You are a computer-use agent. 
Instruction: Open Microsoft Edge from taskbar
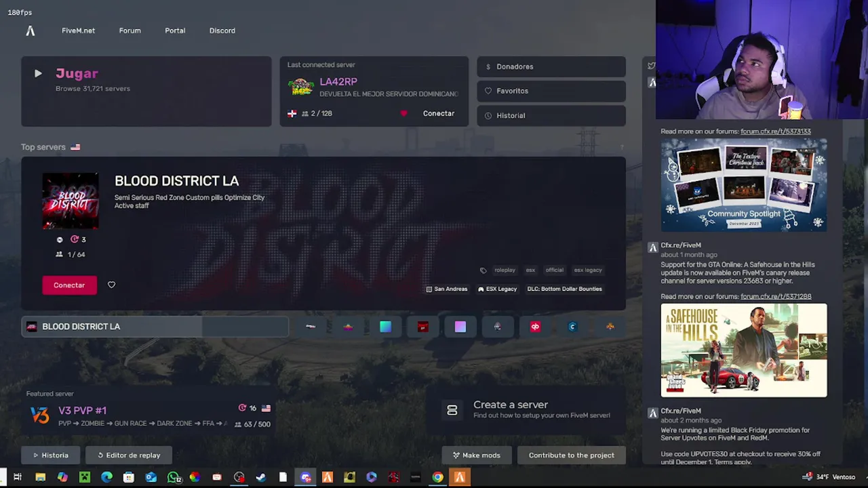pyautogui.click(x=106, y=477)
